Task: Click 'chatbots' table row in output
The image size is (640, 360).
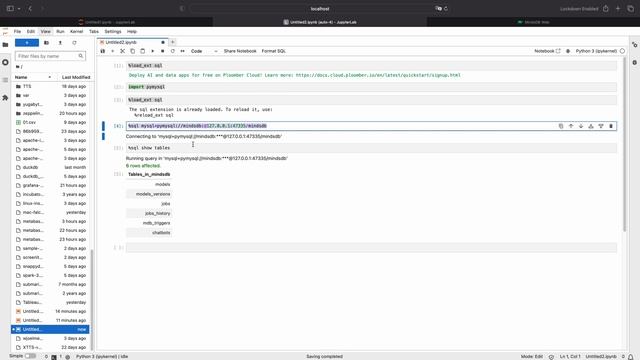Action: click(x=149, y=233)
